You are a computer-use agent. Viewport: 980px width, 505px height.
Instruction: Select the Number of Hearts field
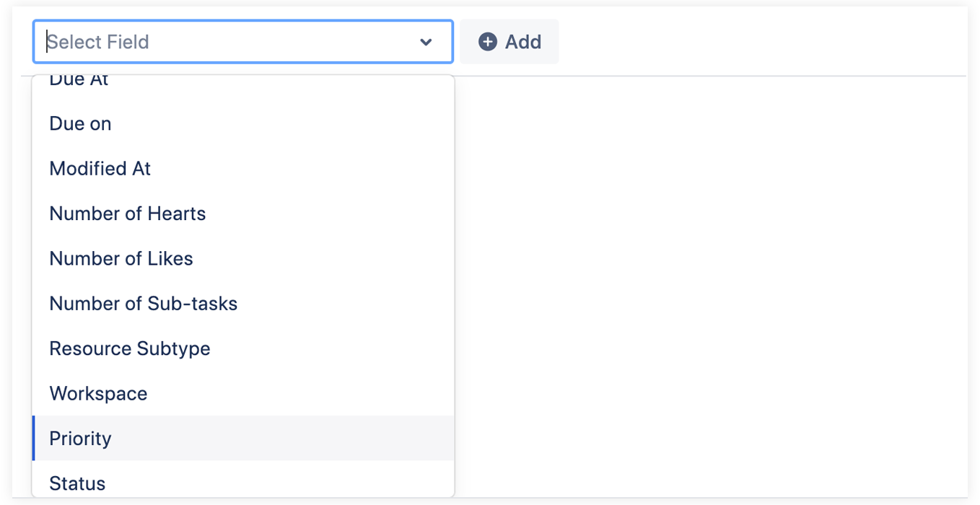(128, 214)
